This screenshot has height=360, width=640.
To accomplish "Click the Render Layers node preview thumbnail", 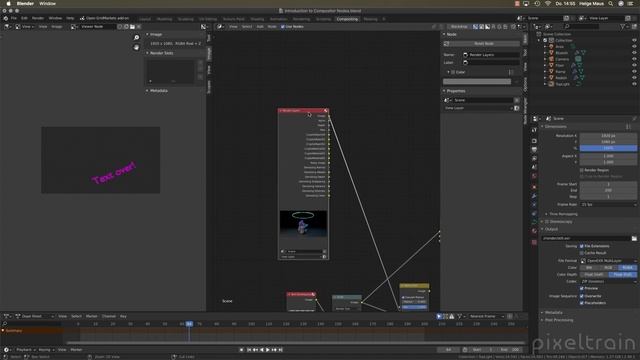I will click(x=303, y=224).
